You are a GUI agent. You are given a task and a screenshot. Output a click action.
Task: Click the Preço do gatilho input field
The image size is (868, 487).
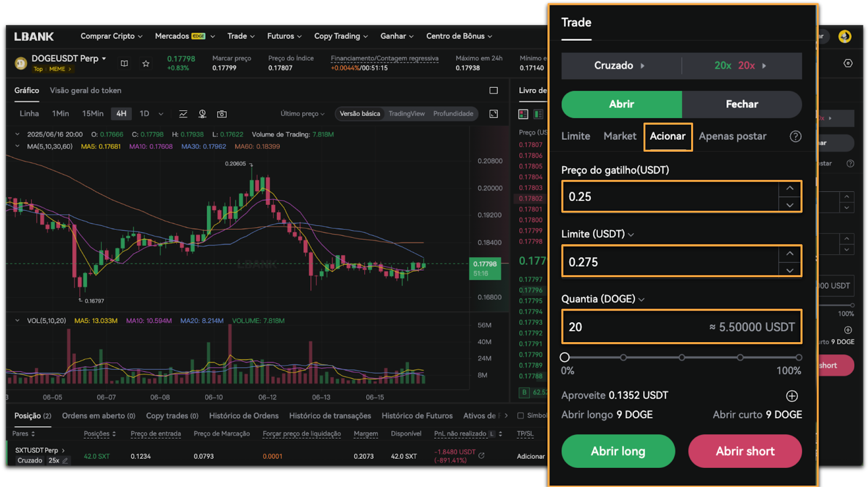tap(670, 197)
